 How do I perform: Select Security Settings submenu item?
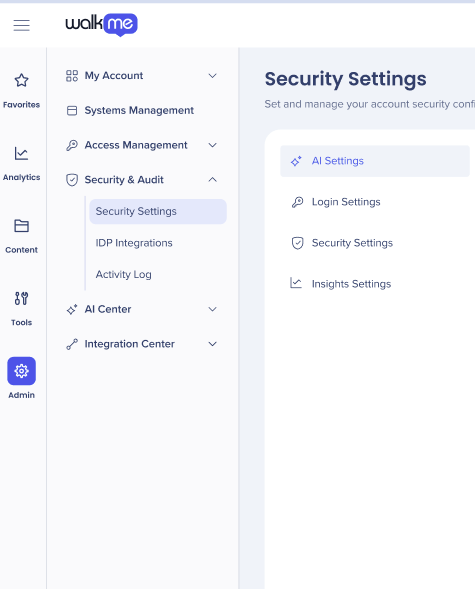click(158, 211)
